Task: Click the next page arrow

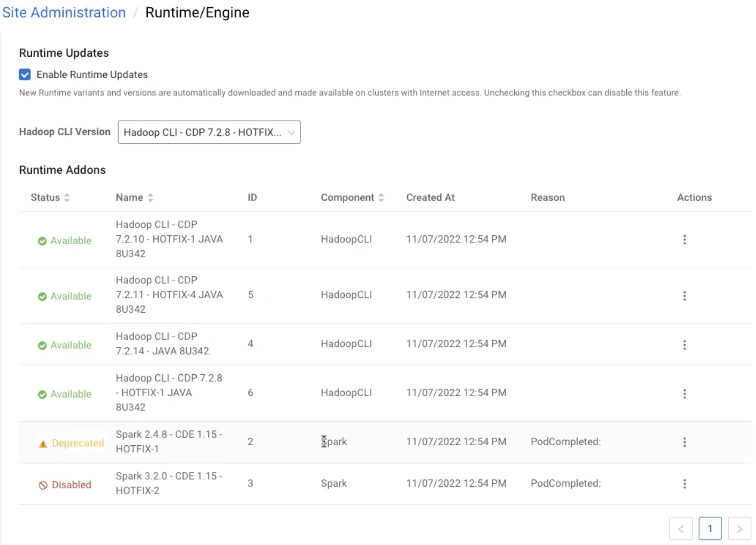Action: [x=739, y=528]
